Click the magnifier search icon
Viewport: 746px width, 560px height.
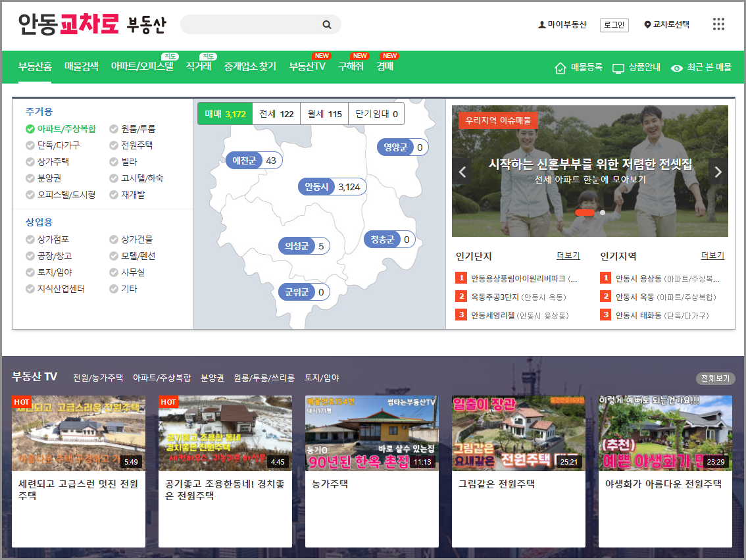point(327,24)
